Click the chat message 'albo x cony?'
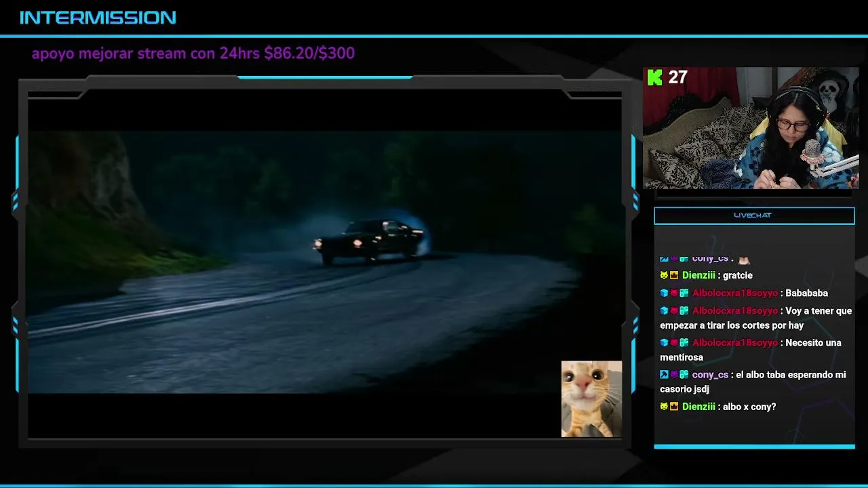 click(x=749, y=406)
